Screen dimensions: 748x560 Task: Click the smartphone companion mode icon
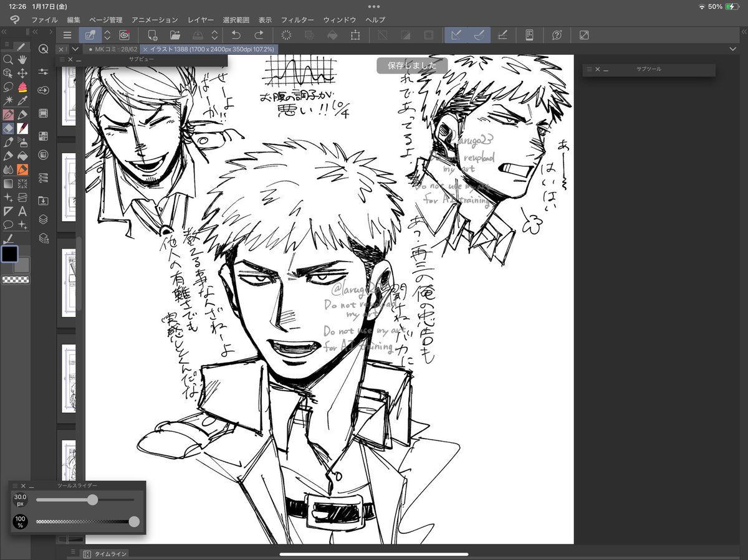[530, 35]
